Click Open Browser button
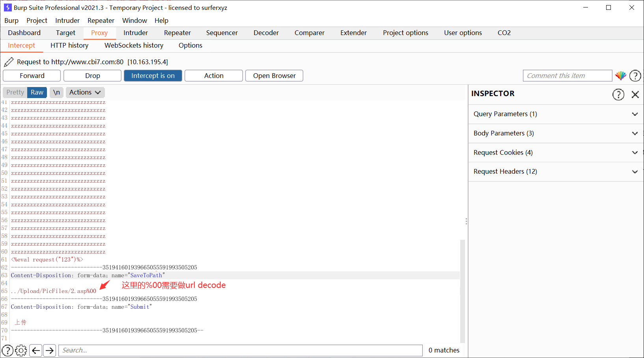 pyautogui.click(x=274, y=76)
